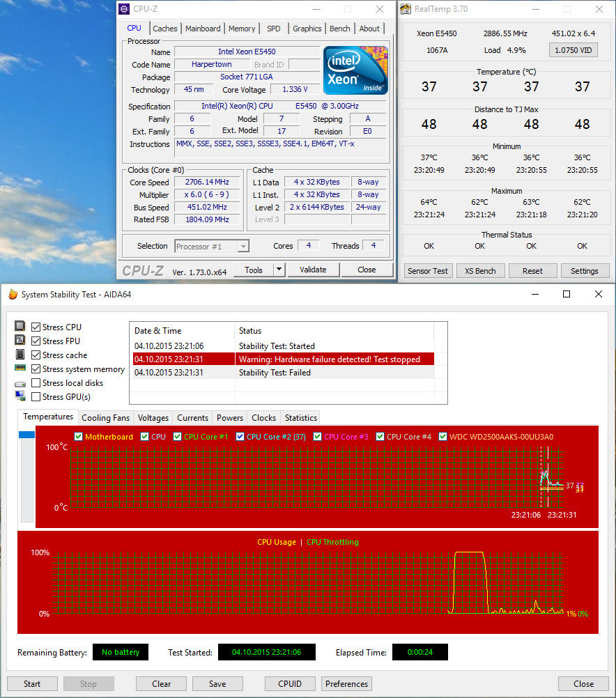
Task: Open the Powers tab
Action: (230, 417)
